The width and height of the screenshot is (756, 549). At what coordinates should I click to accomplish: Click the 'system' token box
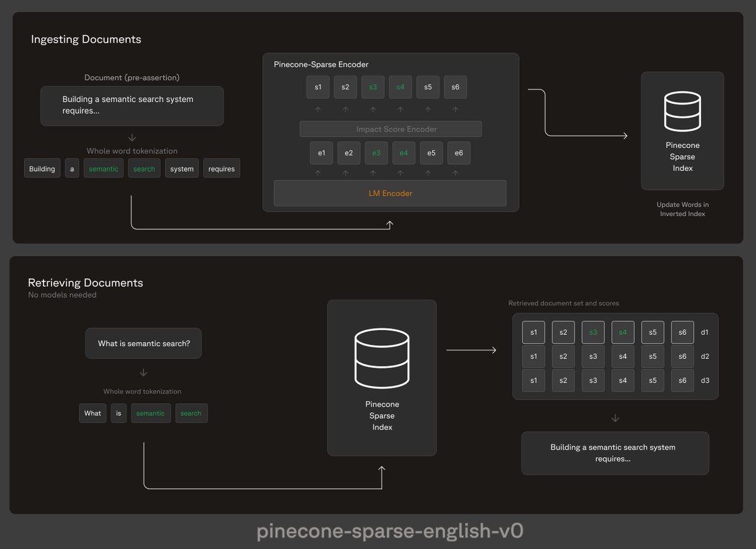click(182, 169)
